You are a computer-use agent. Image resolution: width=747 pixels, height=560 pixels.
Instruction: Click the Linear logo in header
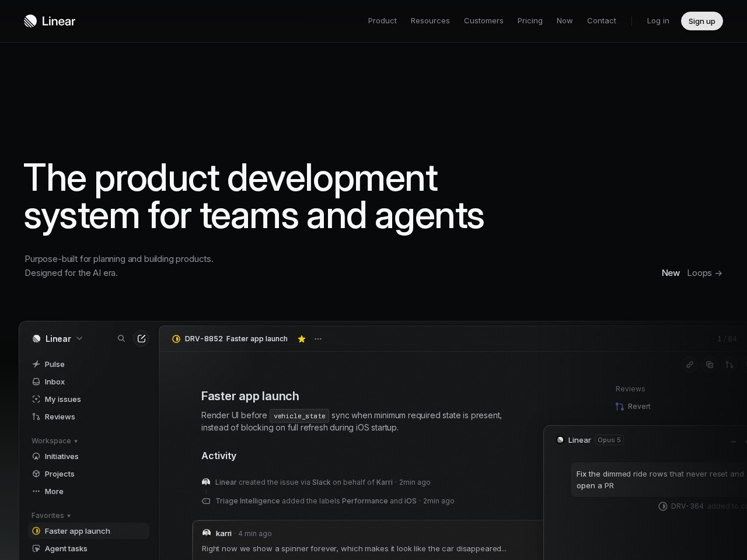tap(50, 21)
